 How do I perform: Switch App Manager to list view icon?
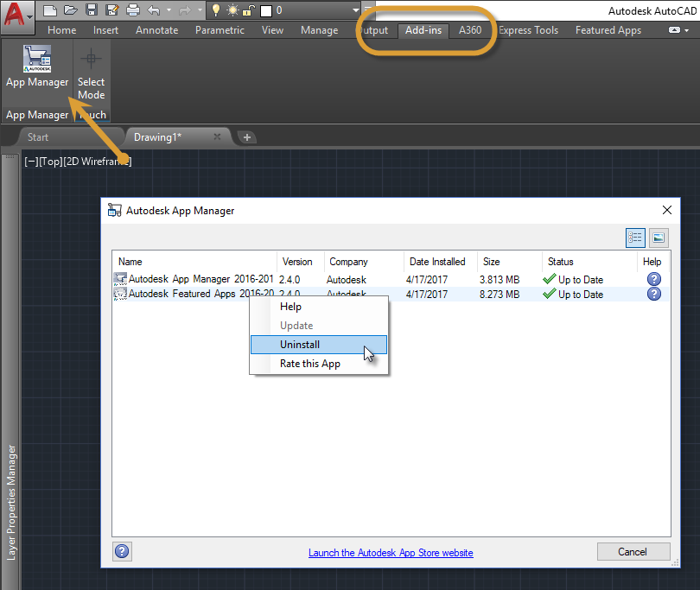point(635,238)
